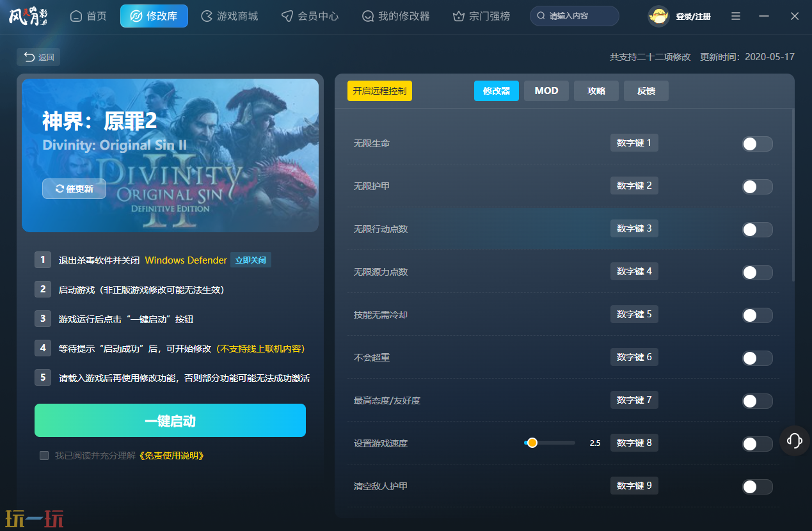Switch to the 攻略 tab
The height and width of the screenshot is (531, 812).
coord(596,91)
